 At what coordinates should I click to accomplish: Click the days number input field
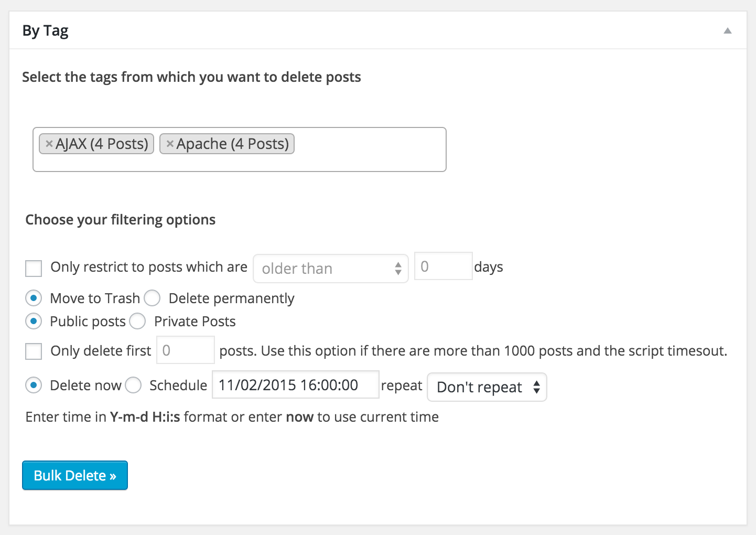pyautogui.click(x=443, y=266)
